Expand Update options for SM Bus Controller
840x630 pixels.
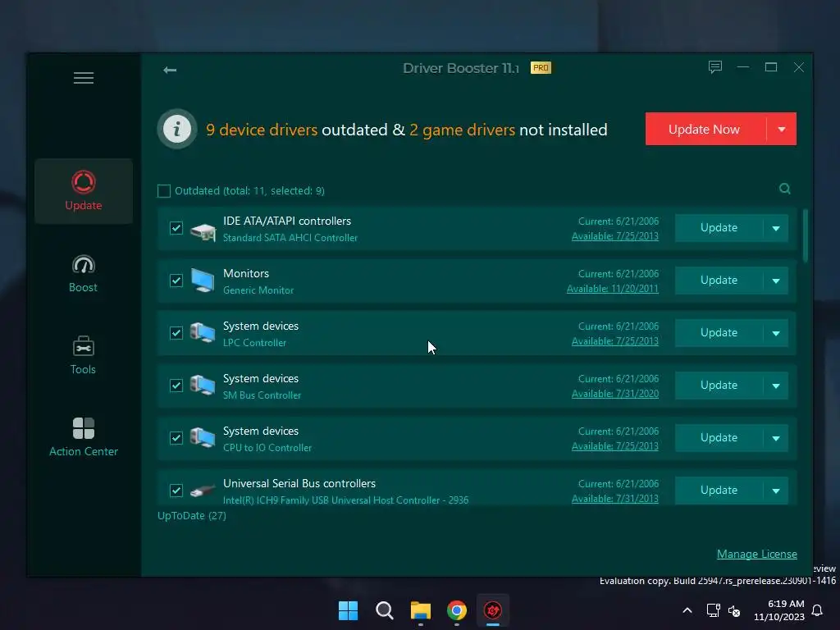(776, 386)
